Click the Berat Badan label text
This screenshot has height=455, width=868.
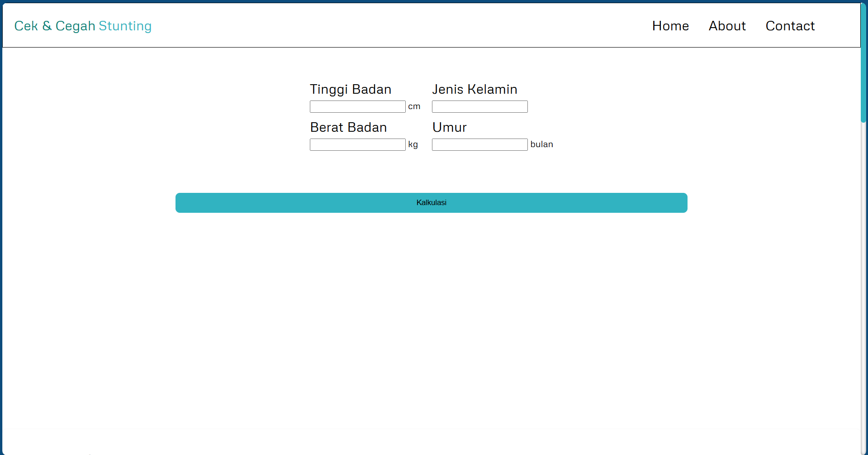(x=348, y=128)
